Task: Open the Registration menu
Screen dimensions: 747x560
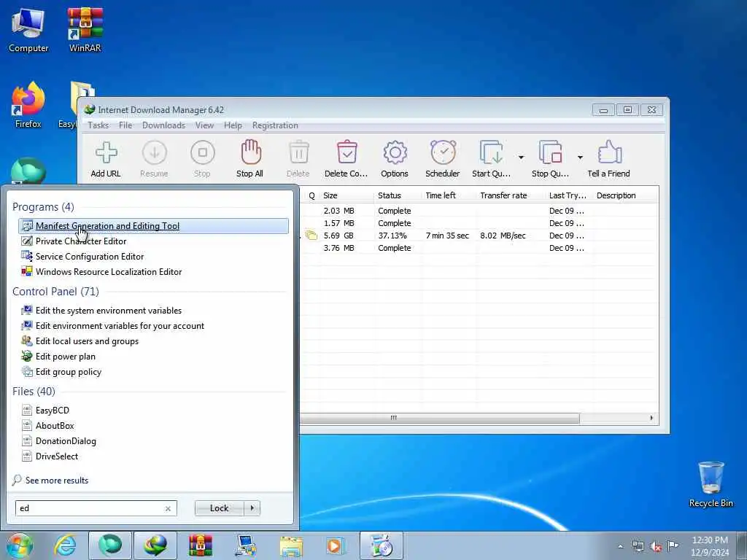Action: tap(275, 125)
